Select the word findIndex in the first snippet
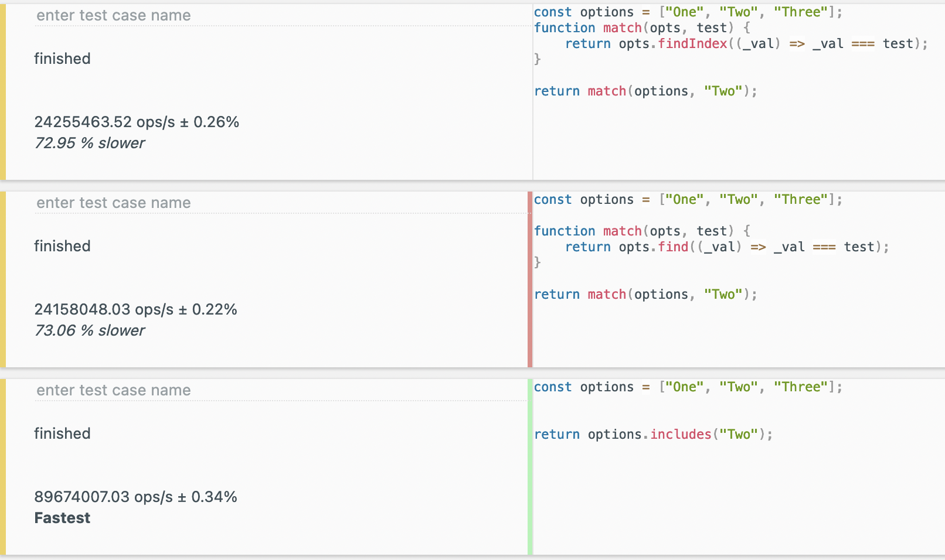The height and width of the screenshot is (560, 945). [x=692, y=43]
